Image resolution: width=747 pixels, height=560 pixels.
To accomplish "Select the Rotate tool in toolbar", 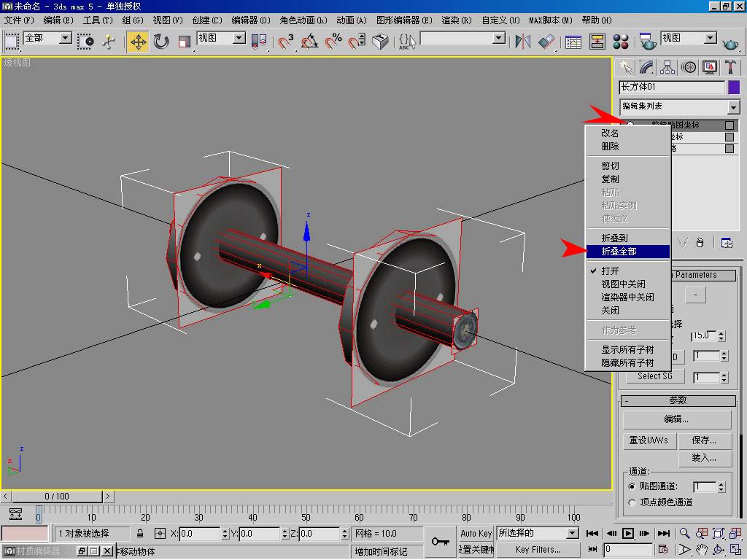I will pyautogui.click(x=161, y=42).
